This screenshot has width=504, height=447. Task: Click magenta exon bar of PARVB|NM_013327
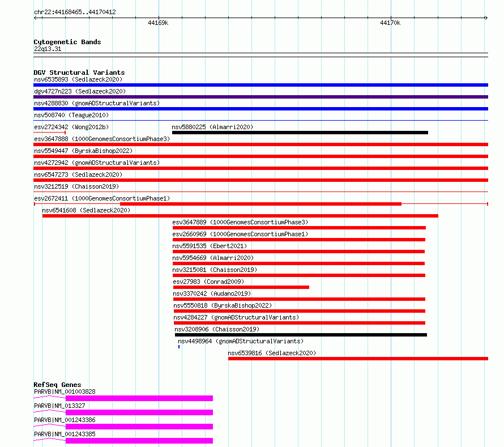(139, 412)
